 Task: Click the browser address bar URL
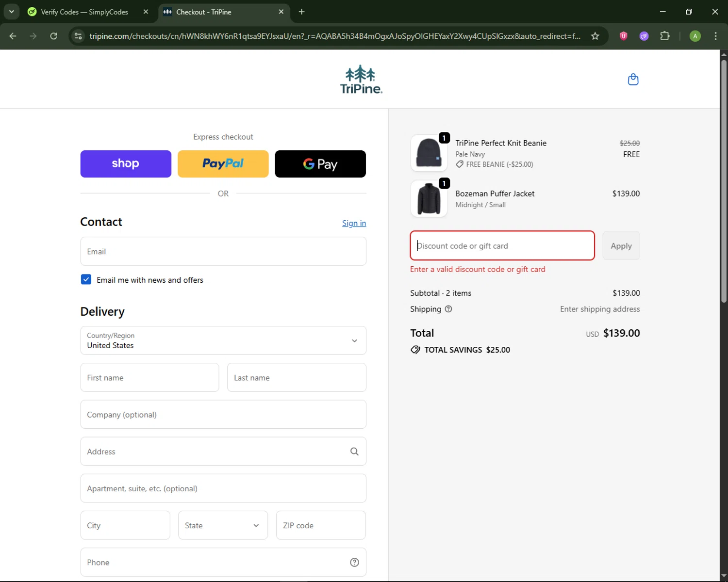(x=335, y=36)
